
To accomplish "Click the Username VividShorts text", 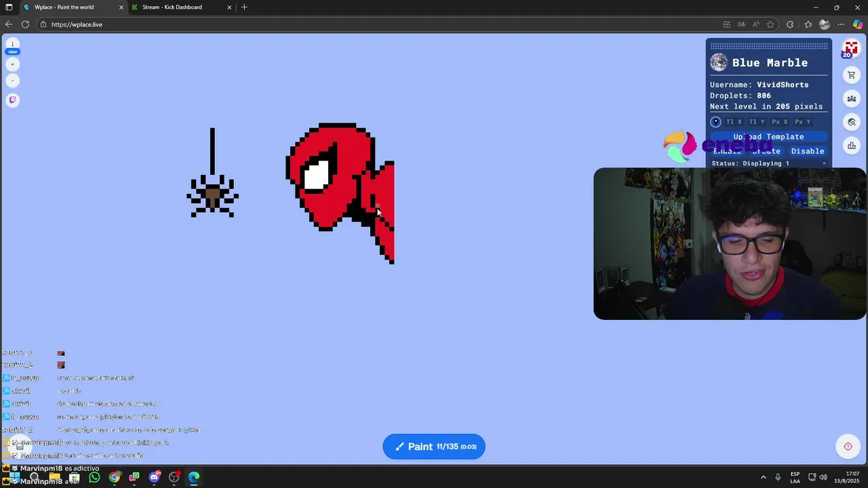I will [x=759, y=85].
